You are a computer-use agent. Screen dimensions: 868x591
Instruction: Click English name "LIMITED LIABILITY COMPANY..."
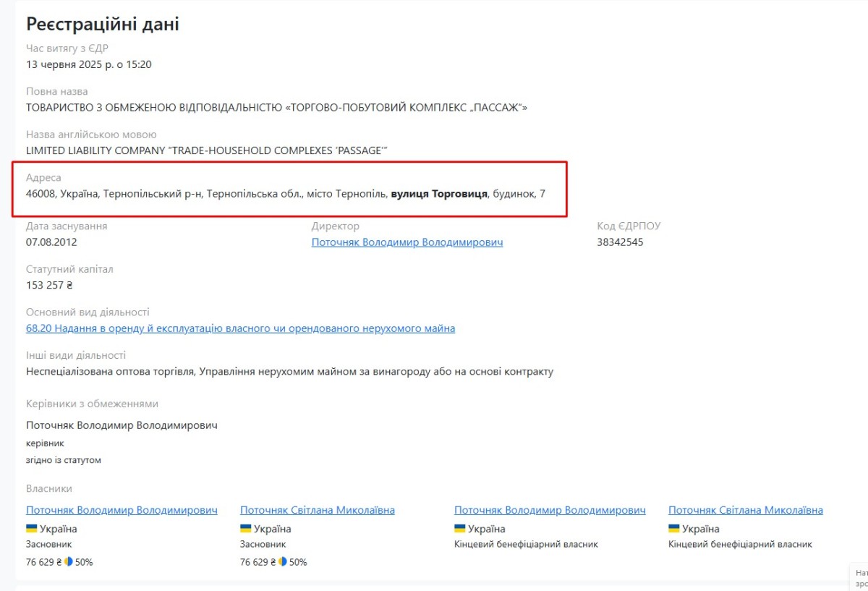pyautogui.click(x=208, y=150)
